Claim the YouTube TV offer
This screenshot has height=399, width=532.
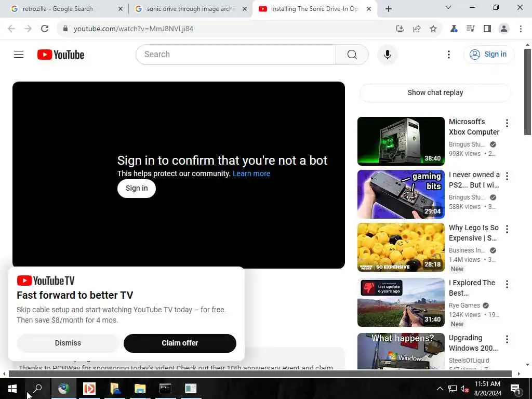pos(180,343)
